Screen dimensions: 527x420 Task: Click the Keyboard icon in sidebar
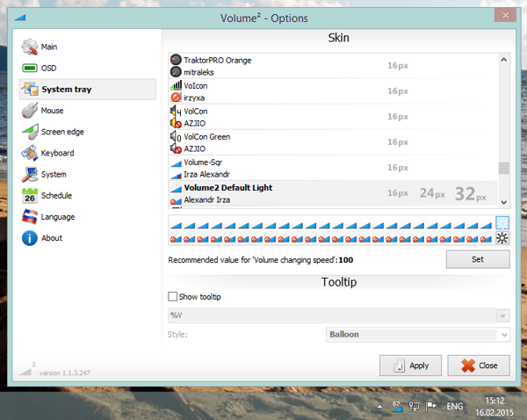[30, 153]
